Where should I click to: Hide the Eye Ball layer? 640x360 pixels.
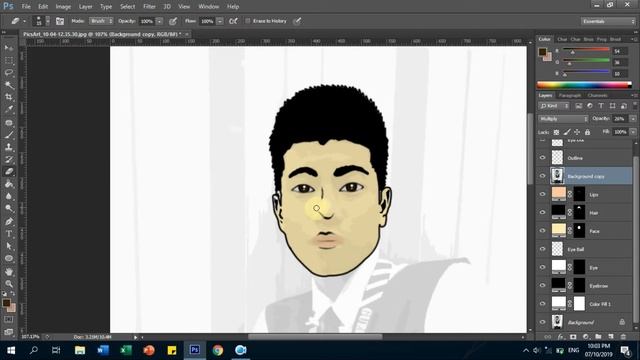[542, 249]
